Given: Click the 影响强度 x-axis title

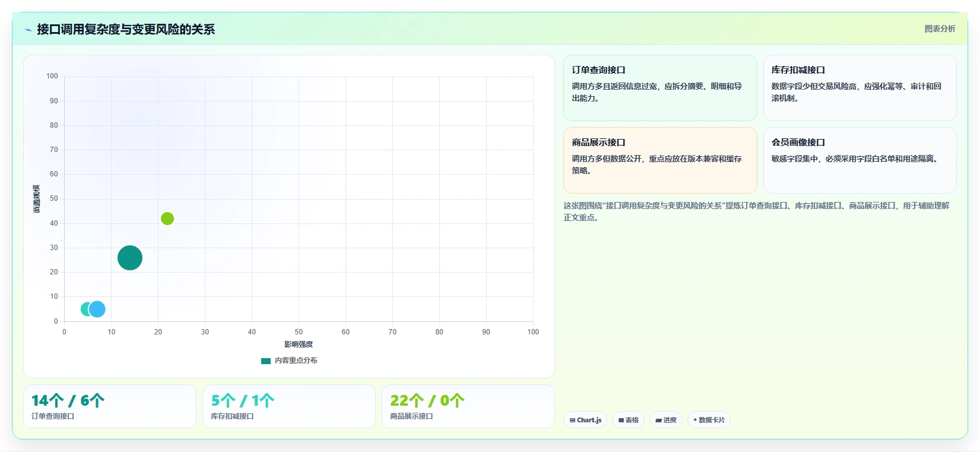Looking at the screenshot, I should coord(299,344).
